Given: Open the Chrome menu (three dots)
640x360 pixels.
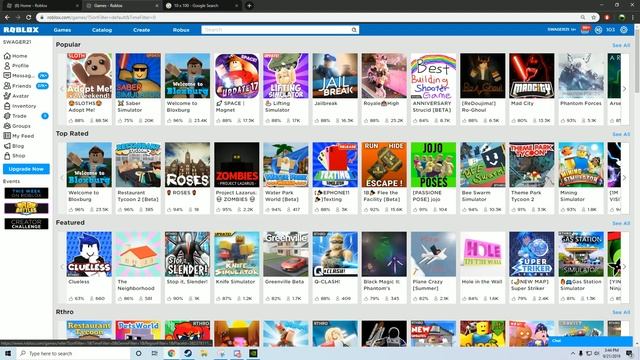Looking at the screenshot, I should 633,17.
